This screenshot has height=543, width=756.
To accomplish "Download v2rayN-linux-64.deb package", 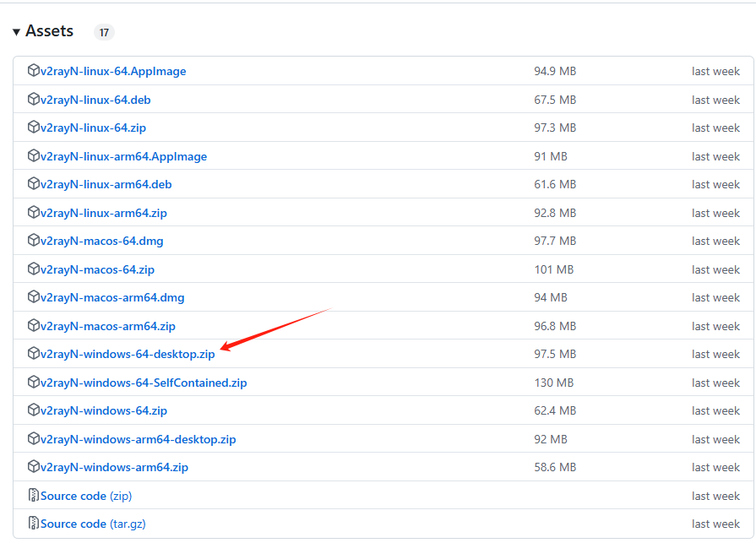I will [x=95, y=100].
